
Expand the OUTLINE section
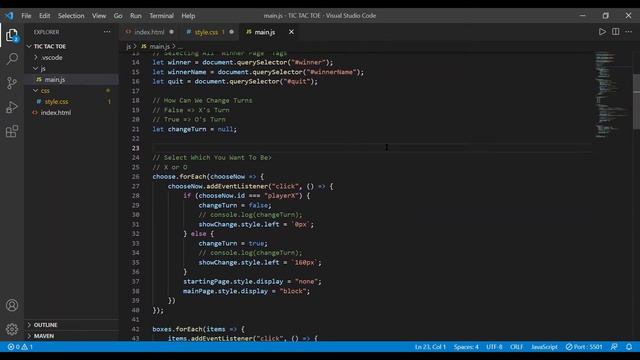pos(45,325)
